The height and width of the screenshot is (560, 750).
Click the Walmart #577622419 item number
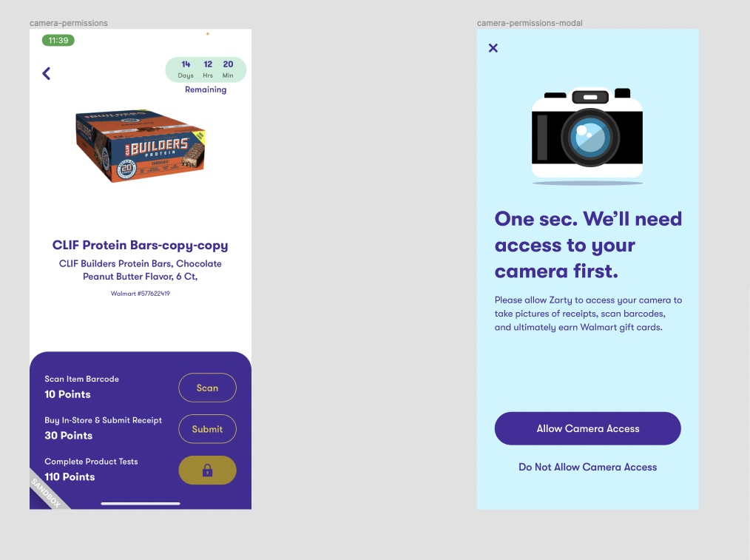pos(140,294)
